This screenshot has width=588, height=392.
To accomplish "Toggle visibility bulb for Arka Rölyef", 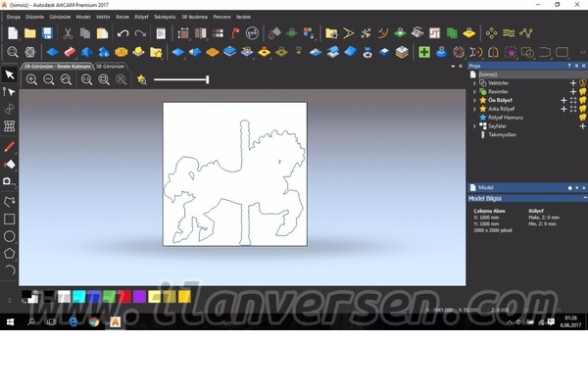I will pyautogui.click(x=582, y=109).
